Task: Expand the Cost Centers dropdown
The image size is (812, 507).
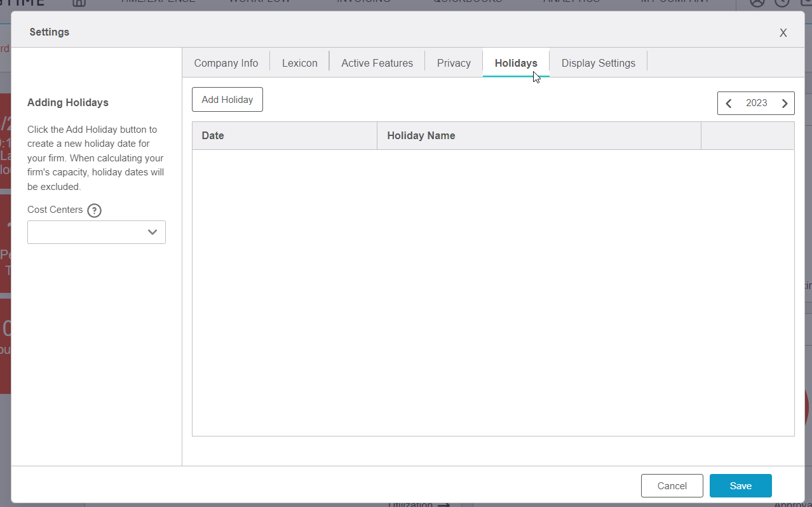Action: tap(97, 233)
